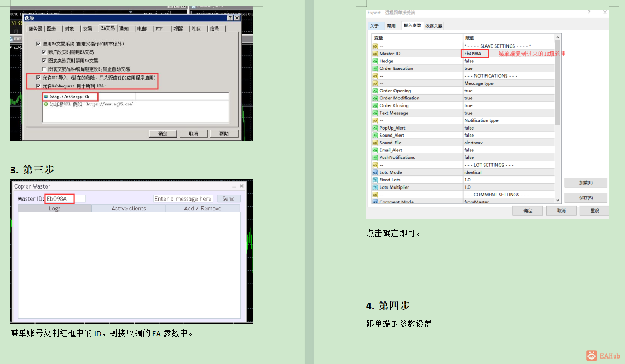Click 加载(L) button
Screen dimensions: 625x364
(x=586, y=183)
